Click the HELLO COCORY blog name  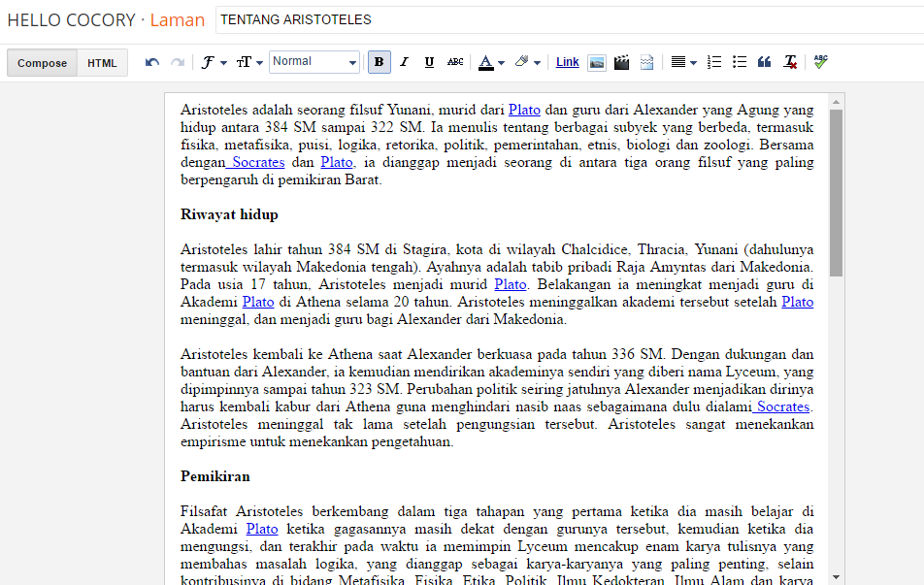(71, 20)
